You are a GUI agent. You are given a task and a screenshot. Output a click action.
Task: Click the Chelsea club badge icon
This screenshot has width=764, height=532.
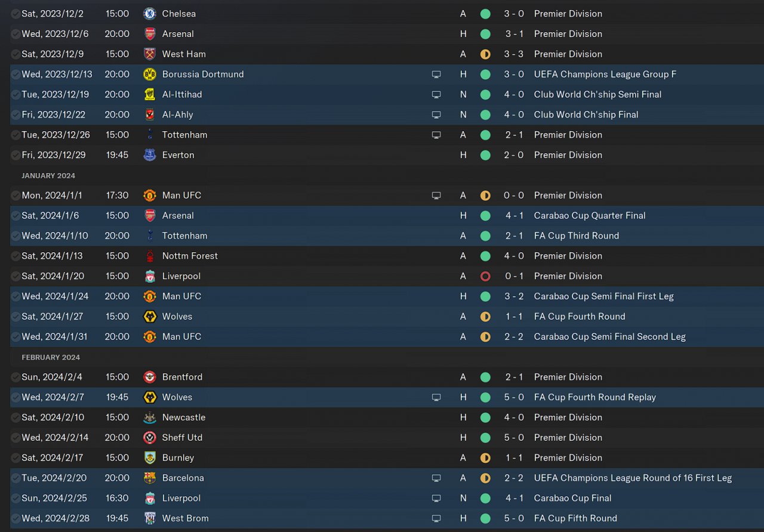(x=150, y=13)
